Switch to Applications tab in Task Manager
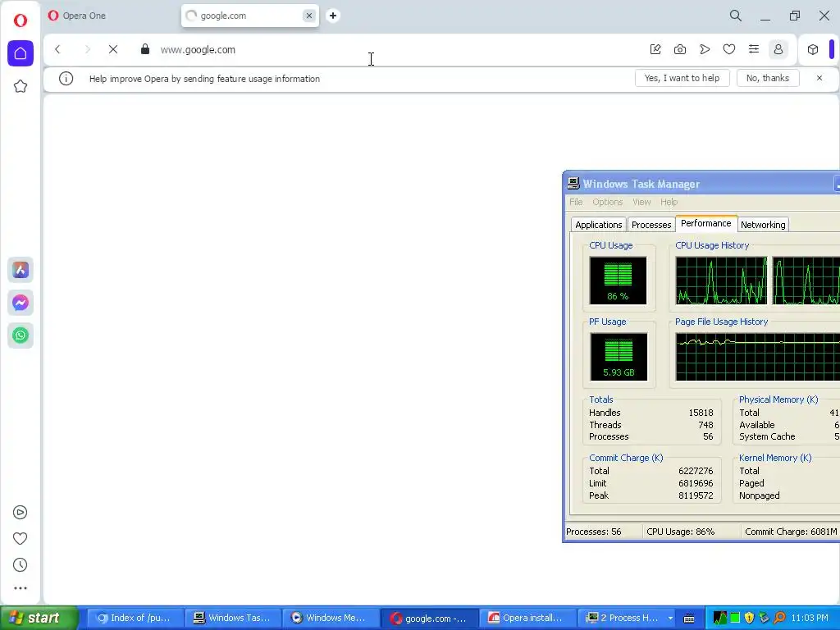 click(x=598, y=225)
